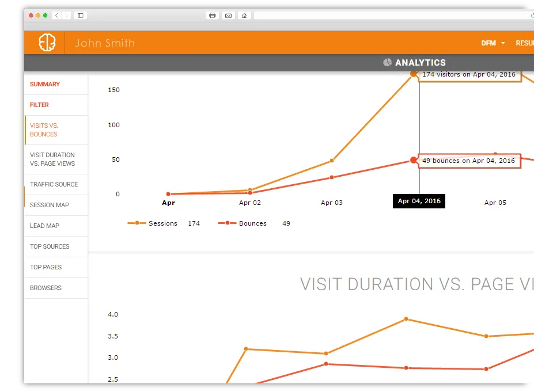Click the Apr 03 axis label
Viewport: 534px width, 392px height.
click(332, 203)
